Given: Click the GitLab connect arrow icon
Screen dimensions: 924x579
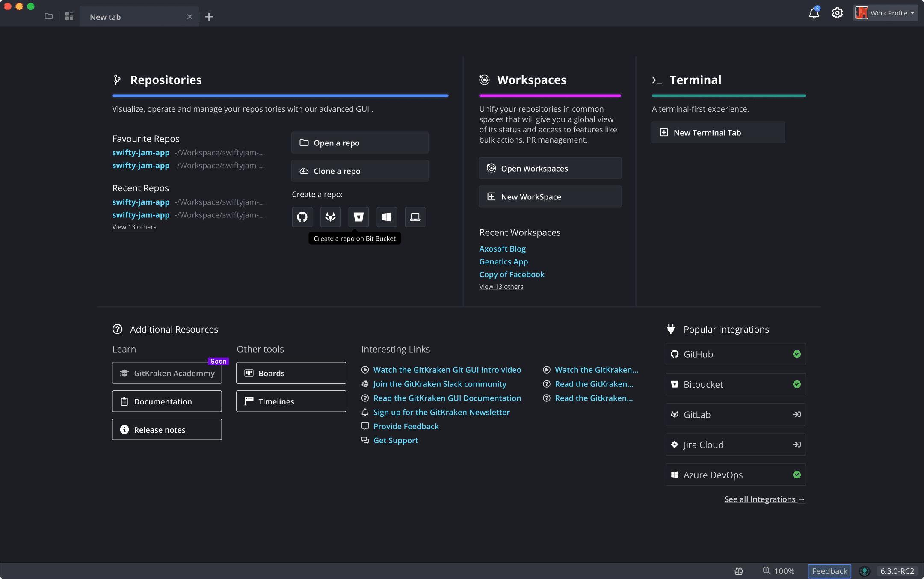Looking at the screenshot, I should point(797,414).
